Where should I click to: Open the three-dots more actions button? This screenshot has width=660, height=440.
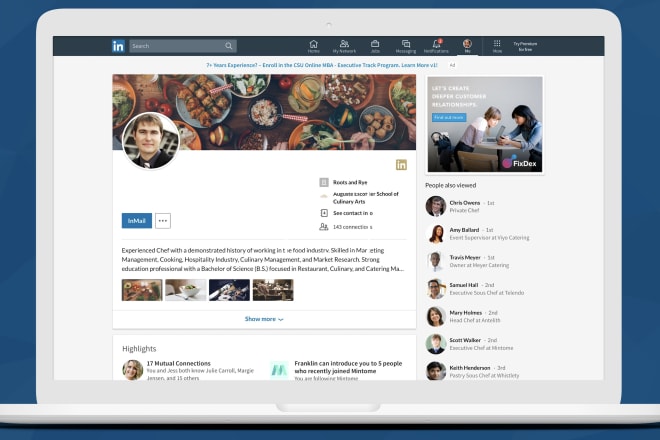point(163,221)
